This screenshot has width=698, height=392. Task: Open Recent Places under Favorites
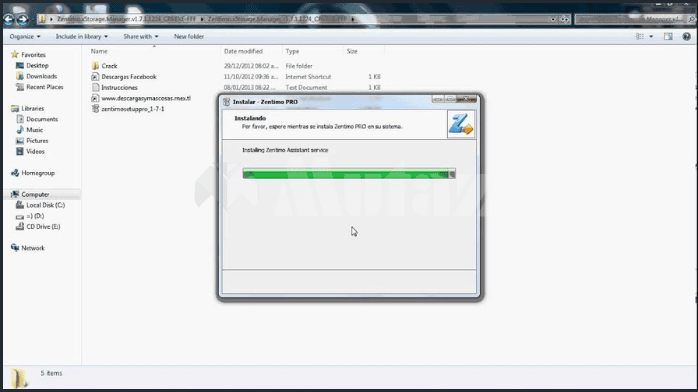[45, 87]
